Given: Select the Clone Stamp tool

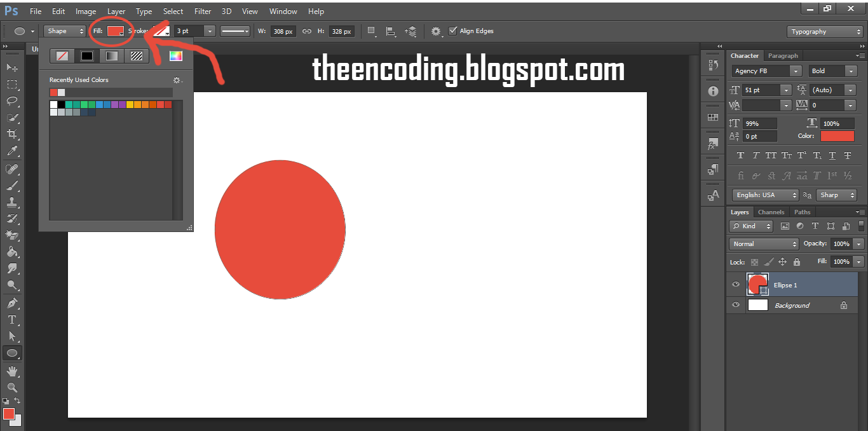Looking at the screenshot, I should [12, 202].
